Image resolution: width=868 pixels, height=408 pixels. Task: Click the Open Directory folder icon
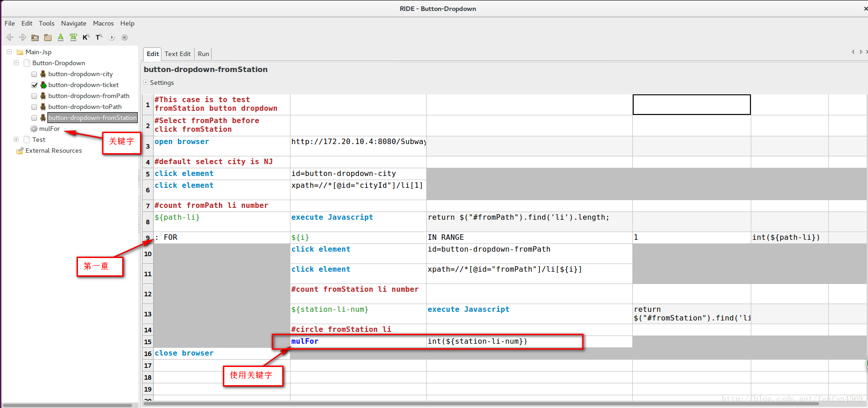click(x=48, y=37)
